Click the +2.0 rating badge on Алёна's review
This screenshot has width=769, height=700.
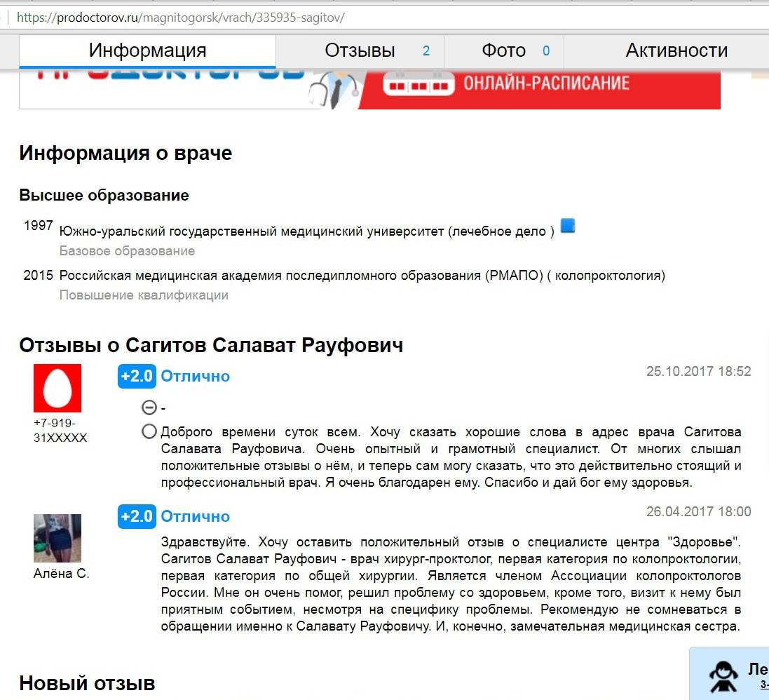click(137, 516)
